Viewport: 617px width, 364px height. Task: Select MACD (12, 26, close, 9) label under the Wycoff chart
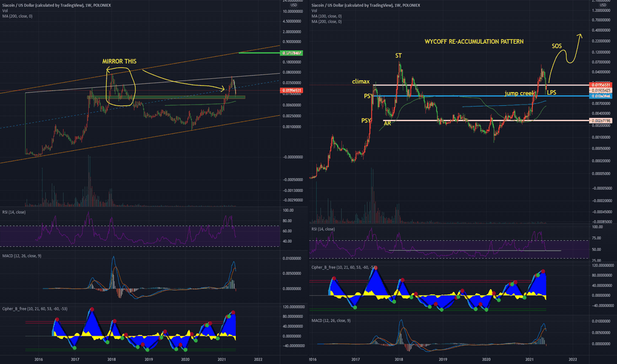pyautogui.click(x=331, y=321)
